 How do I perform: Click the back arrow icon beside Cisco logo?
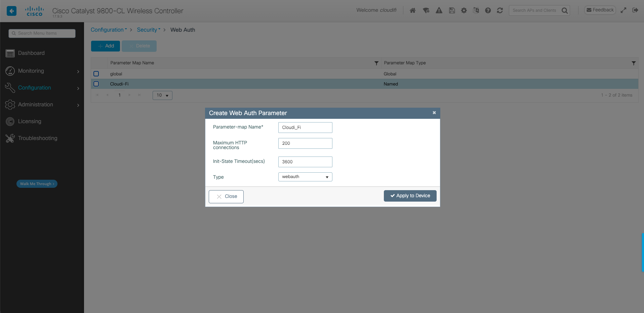point(12,11)
